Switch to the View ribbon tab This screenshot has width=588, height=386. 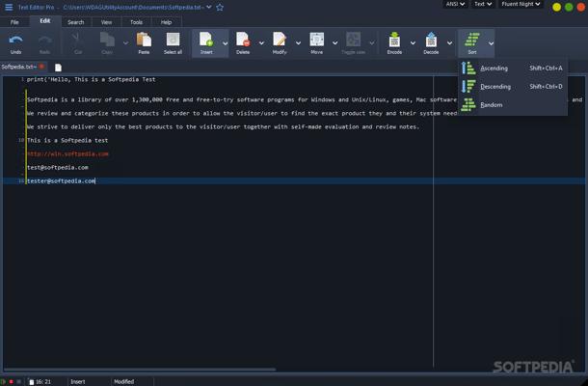tap(106, 22)
